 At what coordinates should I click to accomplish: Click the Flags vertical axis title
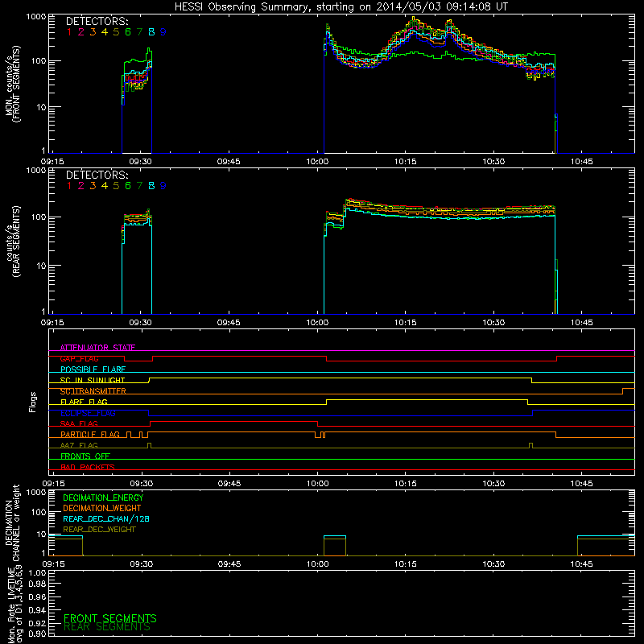coord(33,402)
